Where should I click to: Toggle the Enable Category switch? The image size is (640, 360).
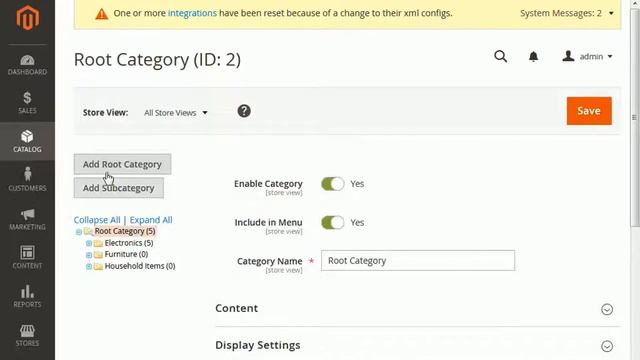click(333, 184)
